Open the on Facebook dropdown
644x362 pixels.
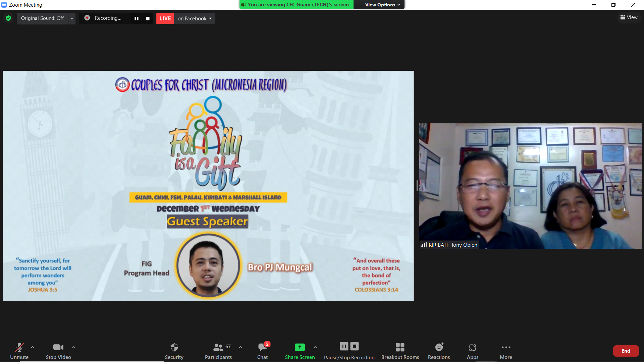click(x=195, y=18)
